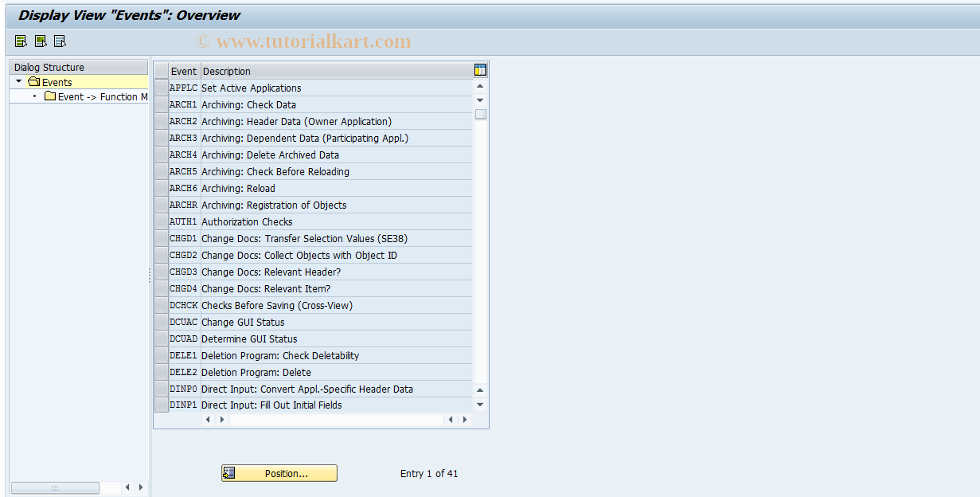Click the page down arrow at table bottom
The width and height of the screenshot is (980, 497).
tap(480, 404)
